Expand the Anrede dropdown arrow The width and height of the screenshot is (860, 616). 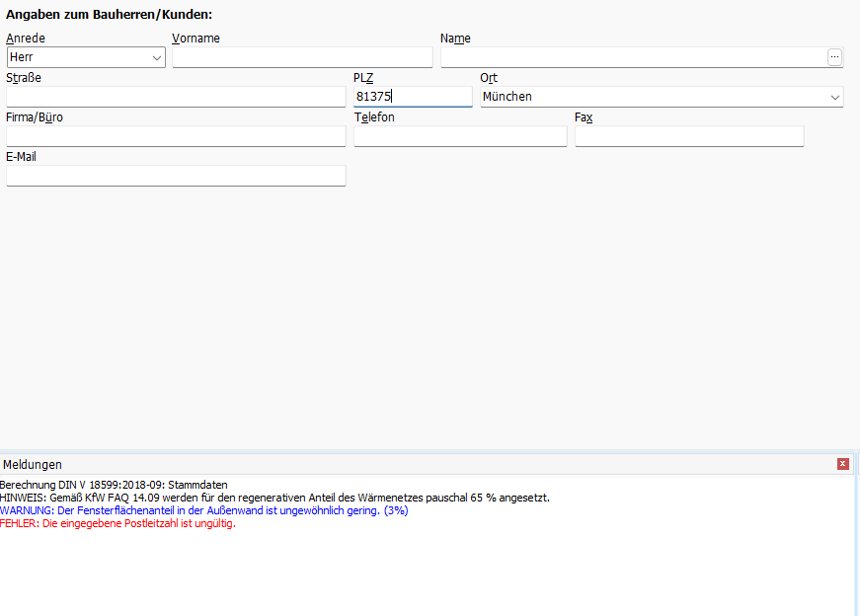[x=157, y=58]
